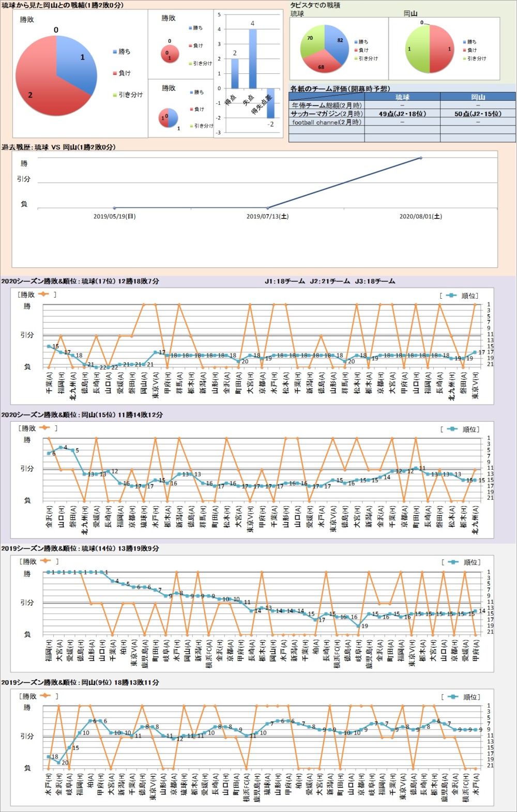Click the green 引き分け legend marker beside the large pie
The height and width of the screenshot is (812, 517).
115,95
